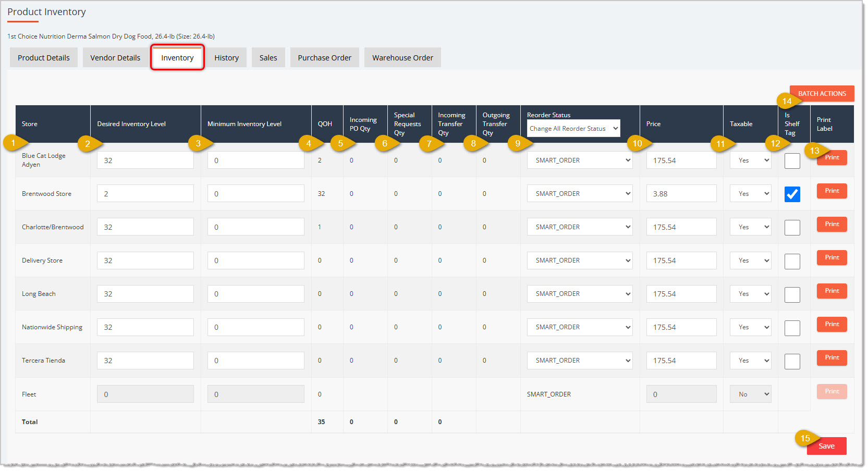
Task: Click the Inventory tab
Action: (177, 58)
